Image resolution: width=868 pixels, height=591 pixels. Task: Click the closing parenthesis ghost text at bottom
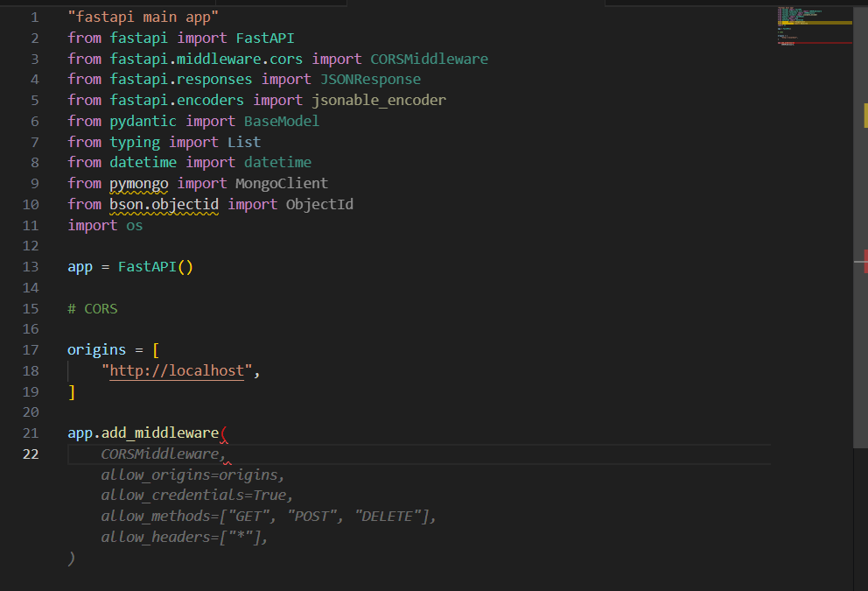[72, 559]
